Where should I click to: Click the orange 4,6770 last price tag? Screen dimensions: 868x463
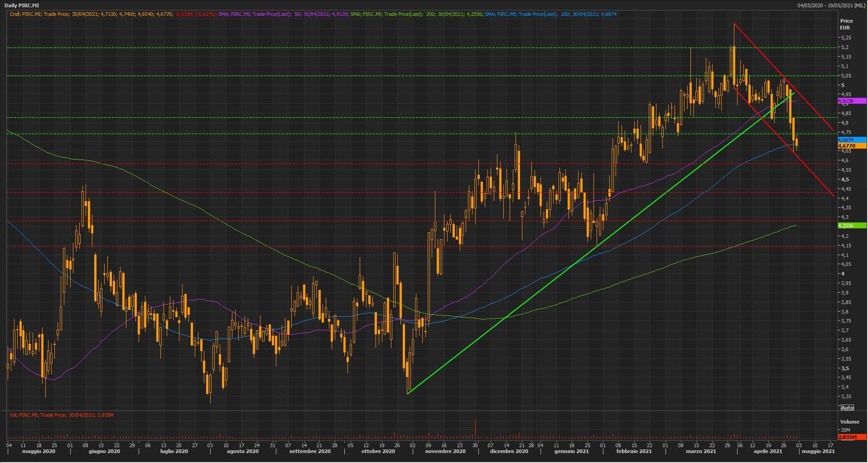click(x=846, y=146)
